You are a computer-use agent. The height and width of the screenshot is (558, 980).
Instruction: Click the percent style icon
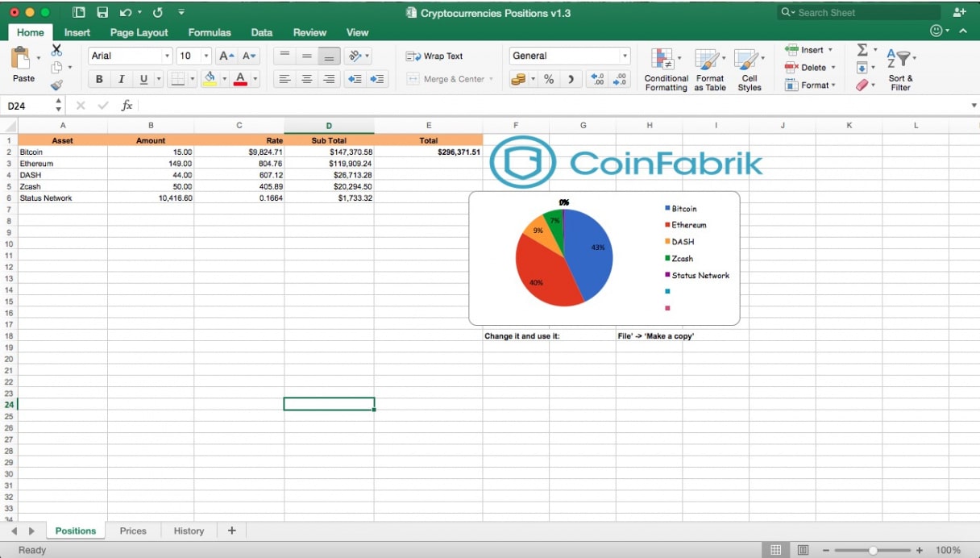tap(549, 79)
